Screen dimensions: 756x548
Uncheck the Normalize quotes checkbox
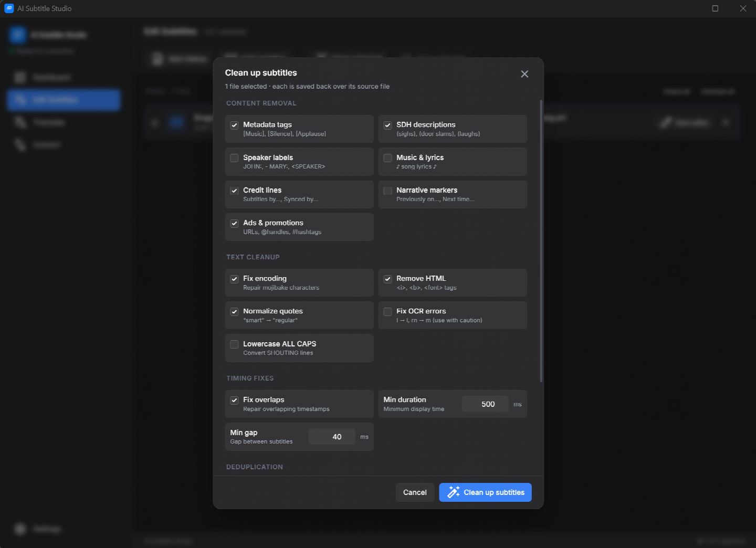235,312
